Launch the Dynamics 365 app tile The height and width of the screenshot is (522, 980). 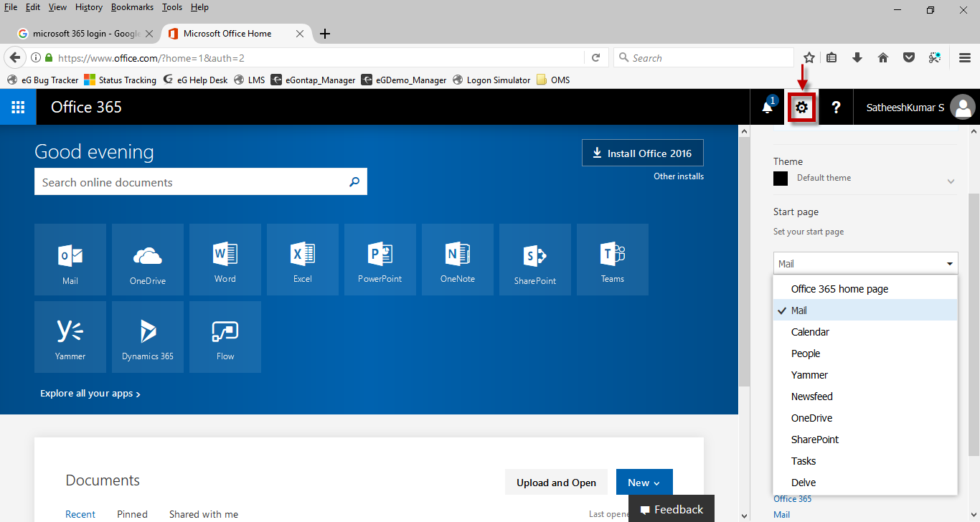148,337
